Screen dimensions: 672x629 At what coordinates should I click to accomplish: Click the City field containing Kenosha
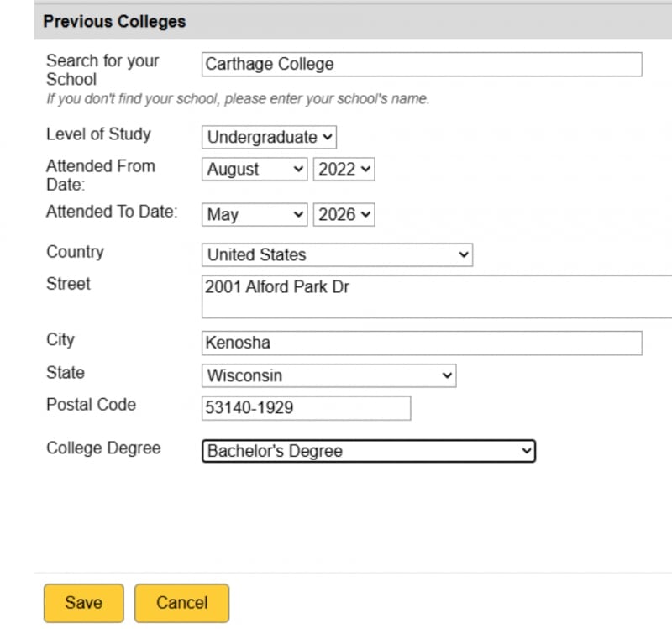pos(420,343)
